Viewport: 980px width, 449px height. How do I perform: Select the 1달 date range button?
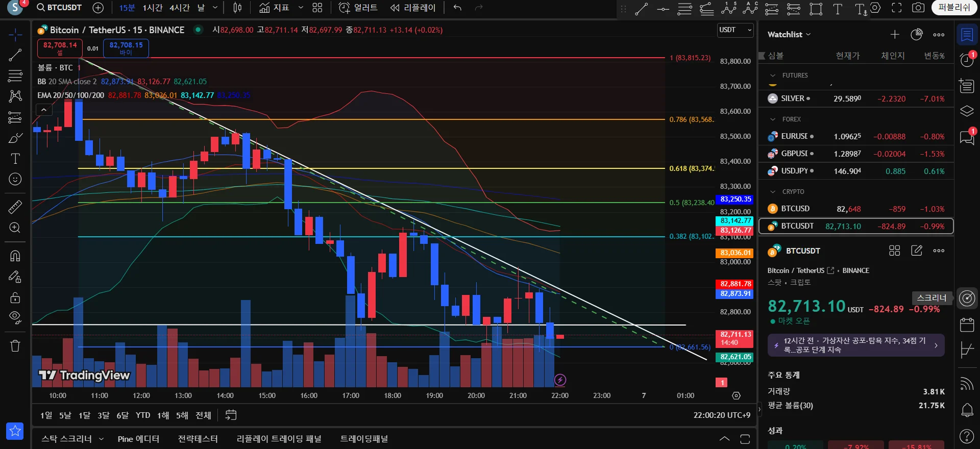point(84,415)
